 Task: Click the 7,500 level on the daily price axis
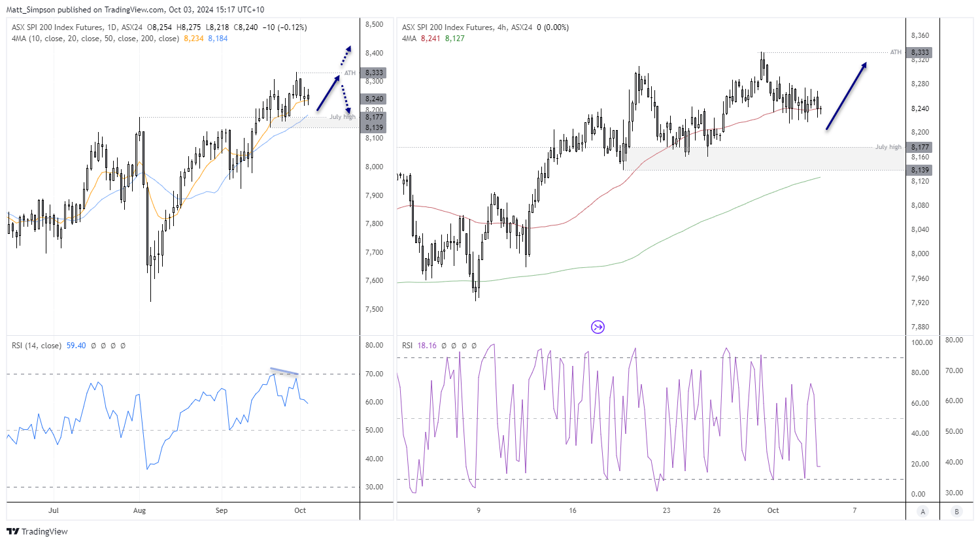[x=374, y=309]
